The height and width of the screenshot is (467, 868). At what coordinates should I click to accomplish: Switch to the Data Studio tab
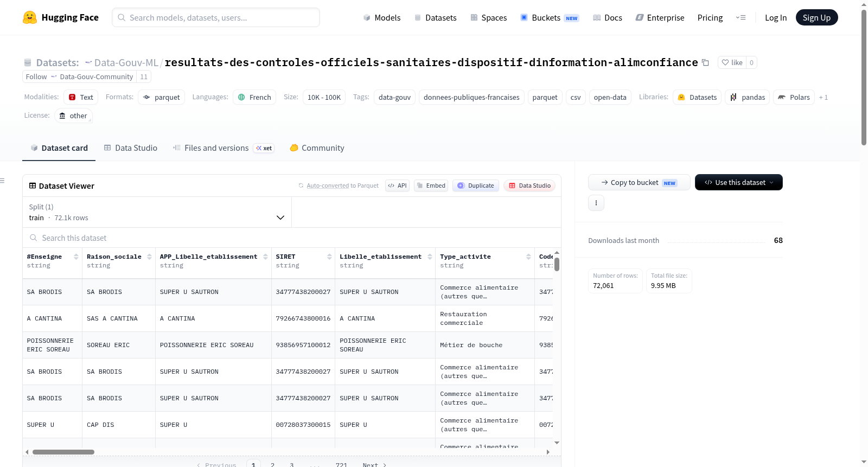(131, 148)
